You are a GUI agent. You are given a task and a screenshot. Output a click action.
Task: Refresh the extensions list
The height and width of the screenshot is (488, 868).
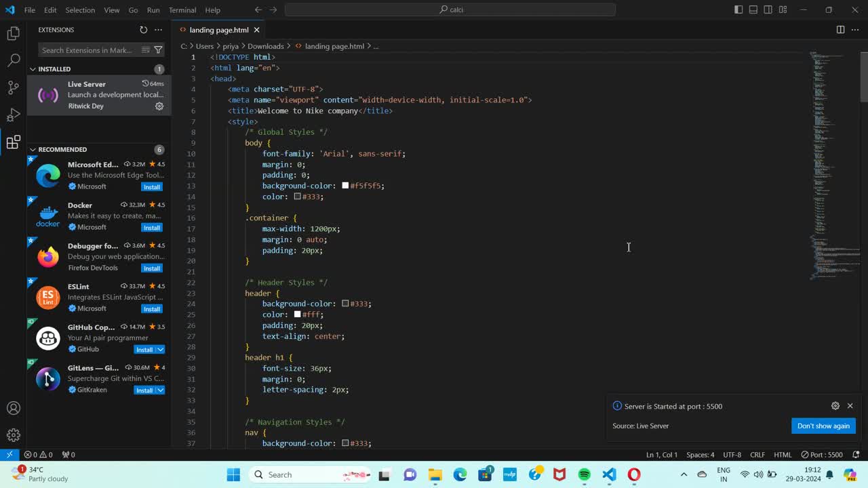143,30
